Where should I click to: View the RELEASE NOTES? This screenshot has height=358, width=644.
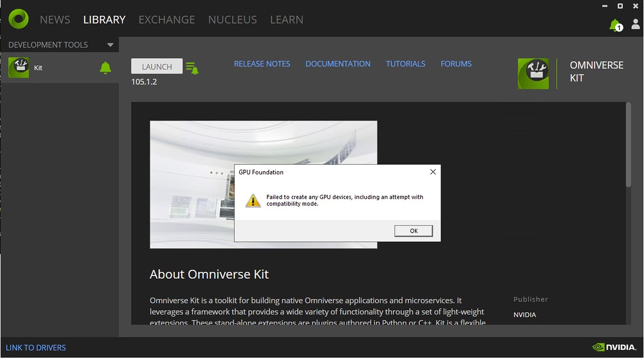coord(262,63)
